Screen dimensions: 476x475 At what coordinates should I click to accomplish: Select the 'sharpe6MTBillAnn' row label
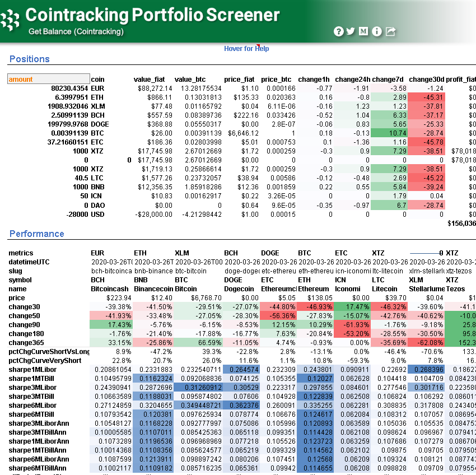(38, 468)
